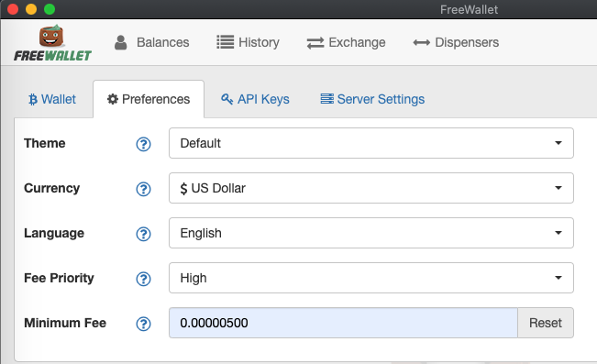Click the Dispensers double-arrow icon
Screen dimensions: 597x364
pyautogui.click(x=422, y=43)
